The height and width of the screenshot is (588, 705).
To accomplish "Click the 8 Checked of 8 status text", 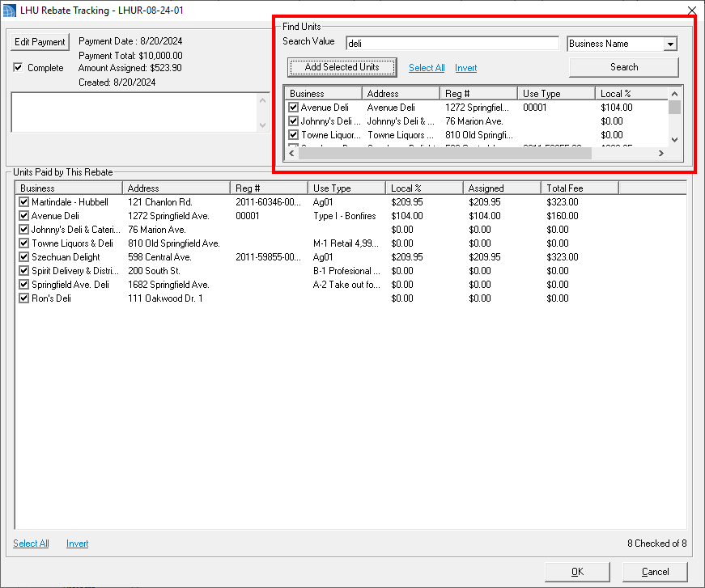I will point(657,544).
